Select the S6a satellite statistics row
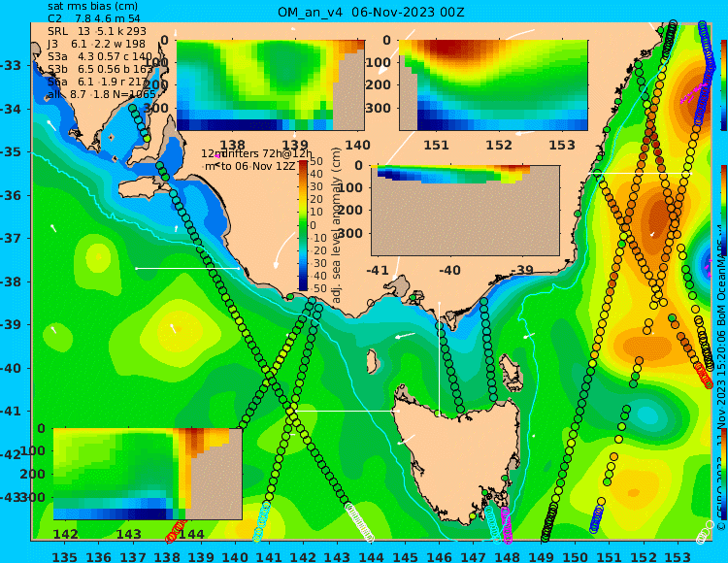The image size is (728, 563). click(97, 82)
